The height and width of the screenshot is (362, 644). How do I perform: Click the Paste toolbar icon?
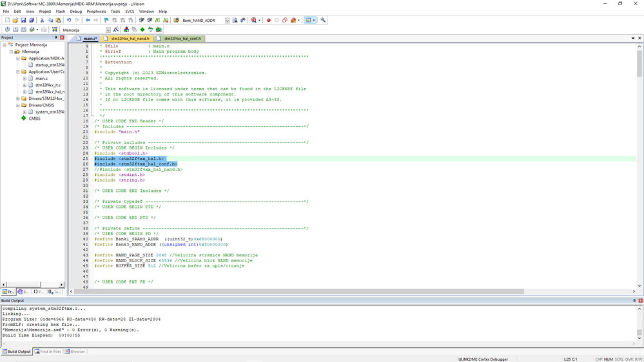pyautogui.click(x=58, y=20)
